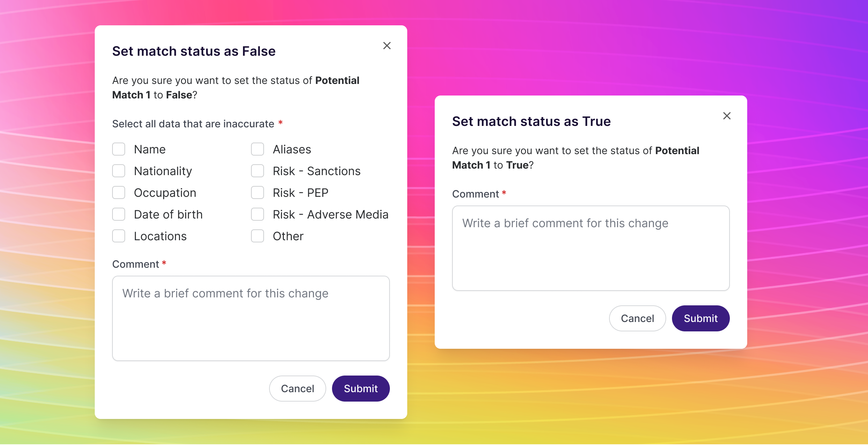Viewport: 868px width, 445px height.
Task: Tick the Nationality checkbox
Action: point(119,171)
